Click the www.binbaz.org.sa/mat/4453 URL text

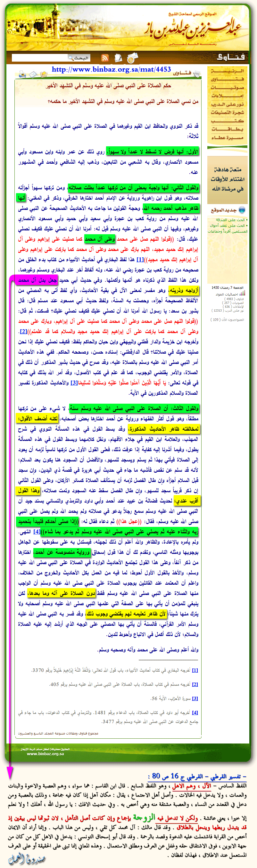[x=111, y=69]
